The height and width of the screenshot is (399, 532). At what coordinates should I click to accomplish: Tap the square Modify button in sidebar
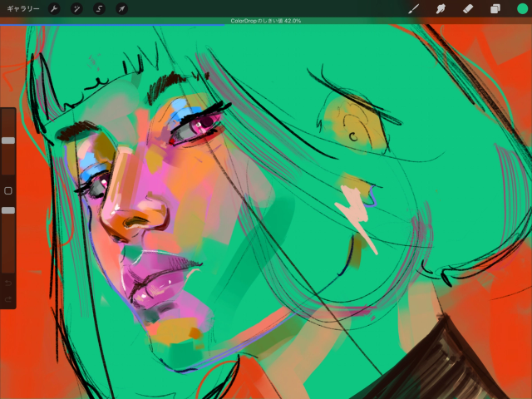pos(7,190)
